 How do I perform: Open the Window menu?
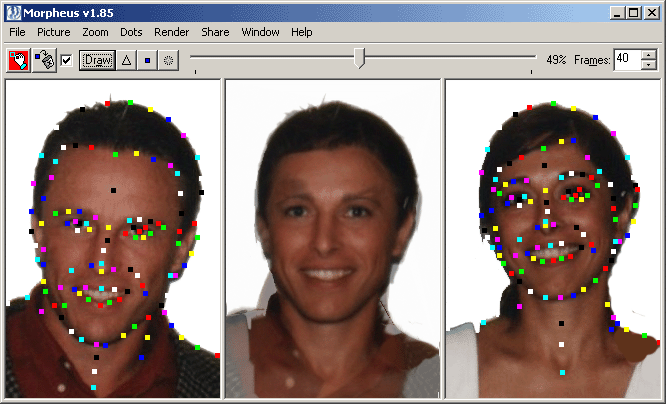260,32
